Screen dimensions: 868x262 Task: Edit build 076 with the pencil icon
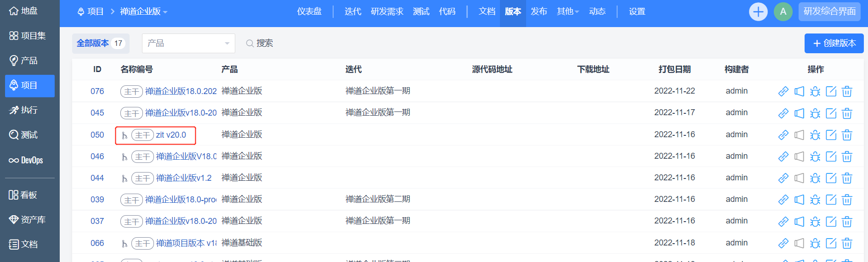[831, 91]
